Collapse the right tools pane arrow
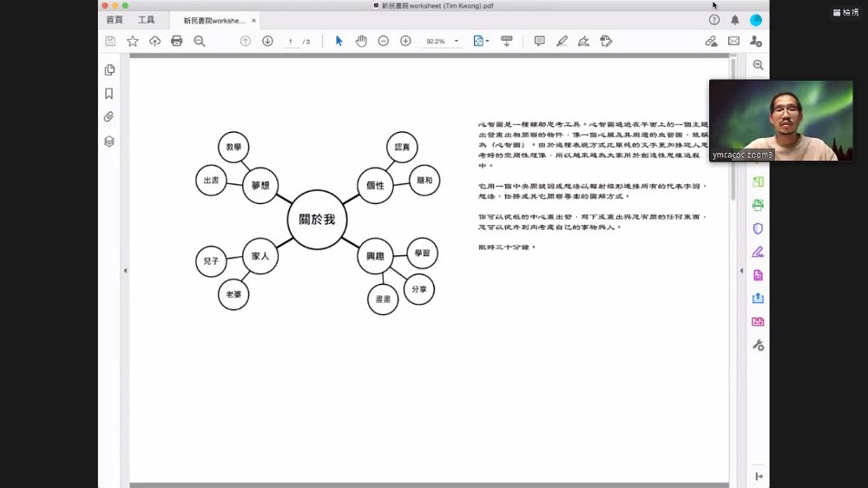Image resolution: width=868 pixels, height=488 pixels. [x=741, y=271]
